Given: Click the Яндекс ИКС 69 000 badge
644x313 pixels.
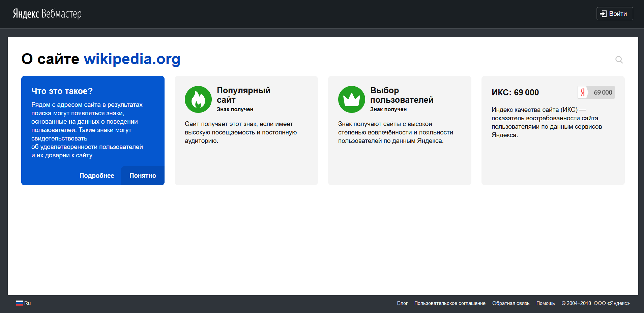Looking at the screenshot, I should click(x=596, y=92).
